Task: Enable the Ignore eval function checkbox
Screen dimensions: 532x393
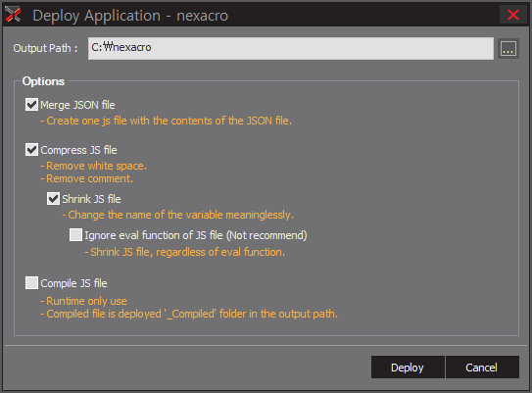Action: [75, 235]
